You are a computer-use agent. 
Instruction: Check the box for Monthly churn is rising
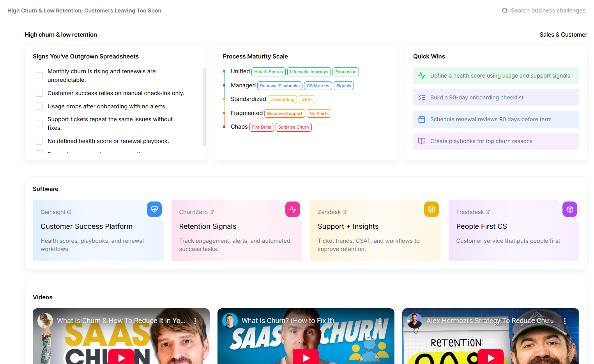39,75
